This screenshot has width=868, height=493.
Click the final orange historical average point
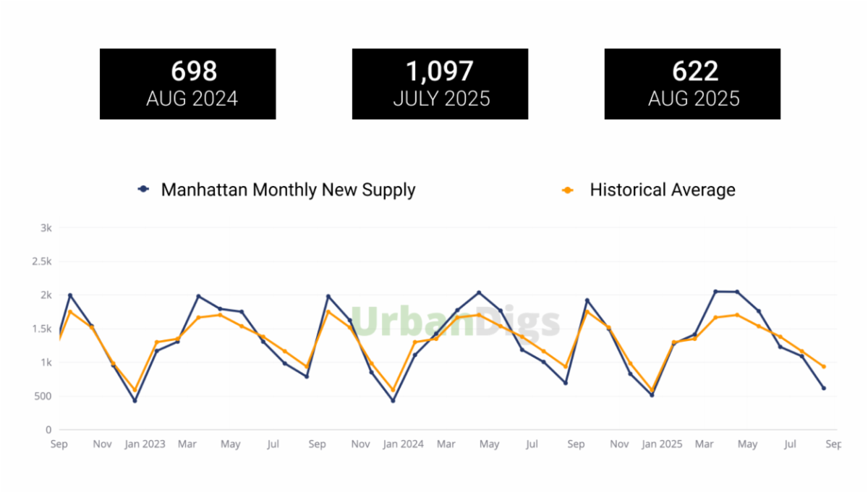823,366
